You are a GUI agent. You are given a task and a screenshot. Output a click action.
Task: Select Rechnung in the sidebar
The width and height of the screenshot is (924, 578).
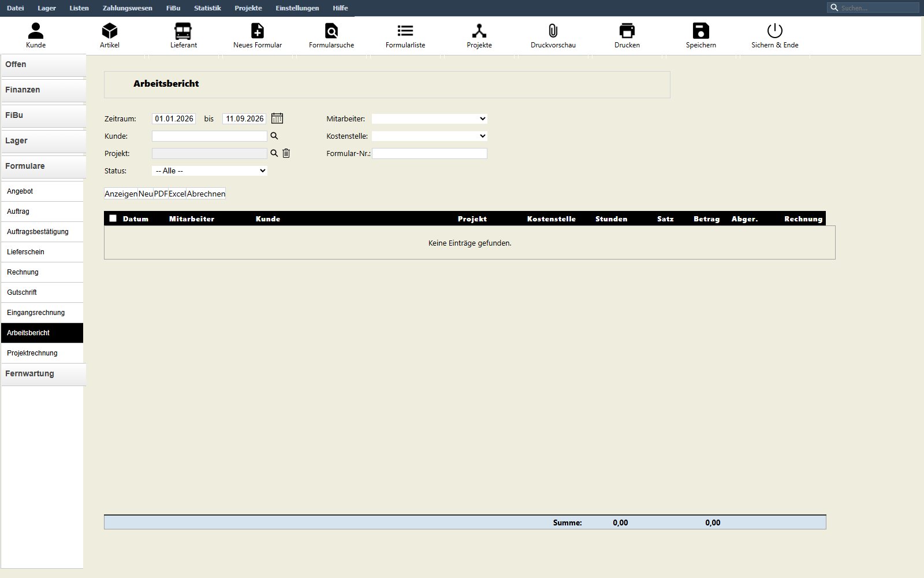(x=42, y=272)
